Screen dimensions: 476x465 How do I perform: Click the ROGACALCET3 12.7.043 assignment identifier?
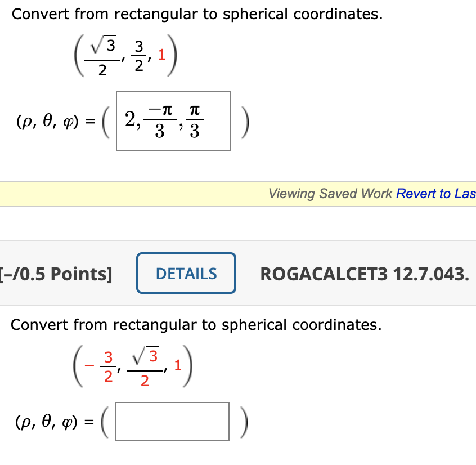tap(367, 274)
